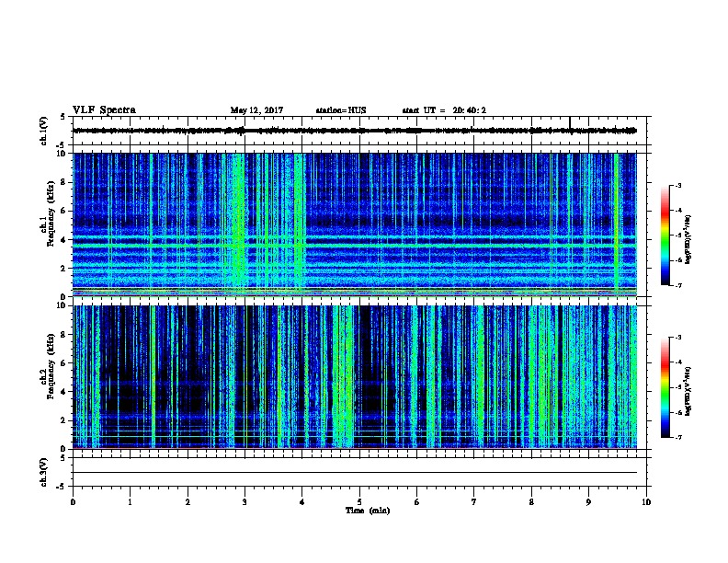The height and width of the screenshot is (563, 728).
Task: Click the ch.1 color bar log(PSD) label
Action: click(688, 240)
